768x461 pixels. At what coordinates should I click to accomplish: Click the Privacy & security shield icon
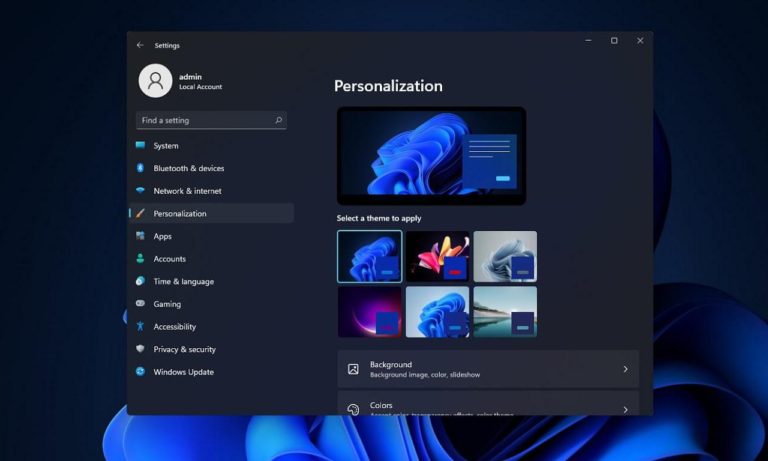(140, 349)
